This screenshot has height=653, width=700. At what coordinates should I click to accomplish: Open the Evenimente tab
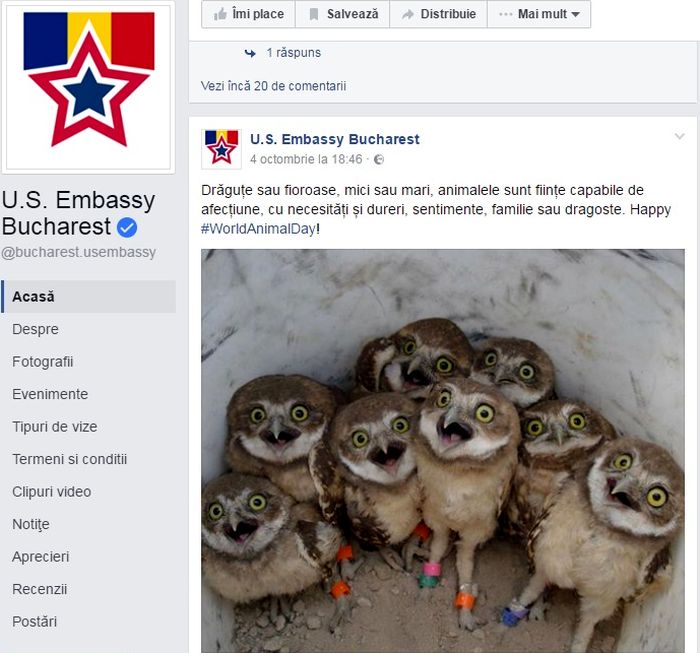(x=50, y=395)
